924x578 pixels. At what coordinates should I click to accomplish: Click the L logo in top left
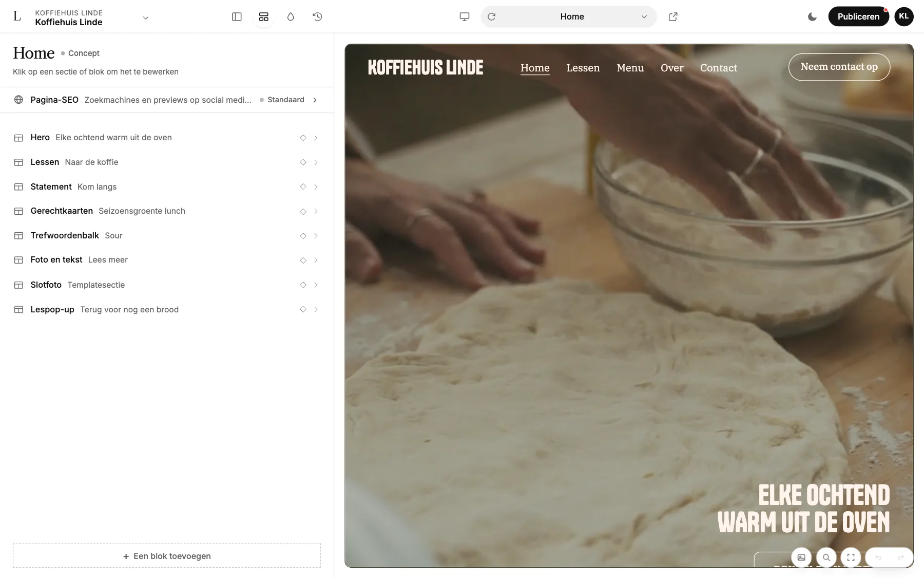17,16
